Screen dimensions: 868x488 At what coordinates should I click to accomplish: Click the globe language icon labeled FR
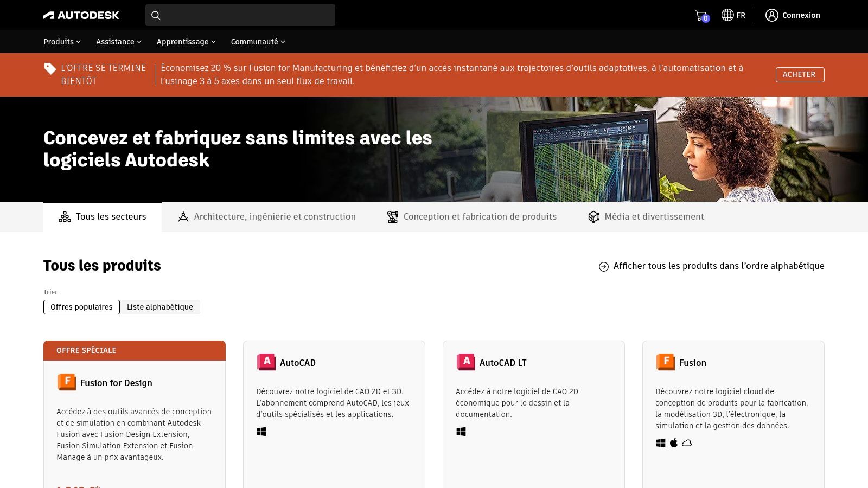point(727,15)
